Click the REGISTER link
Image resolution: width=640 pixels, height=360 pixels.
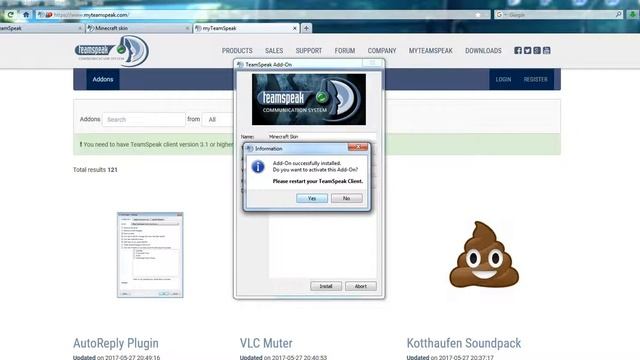tap(536, 79)
